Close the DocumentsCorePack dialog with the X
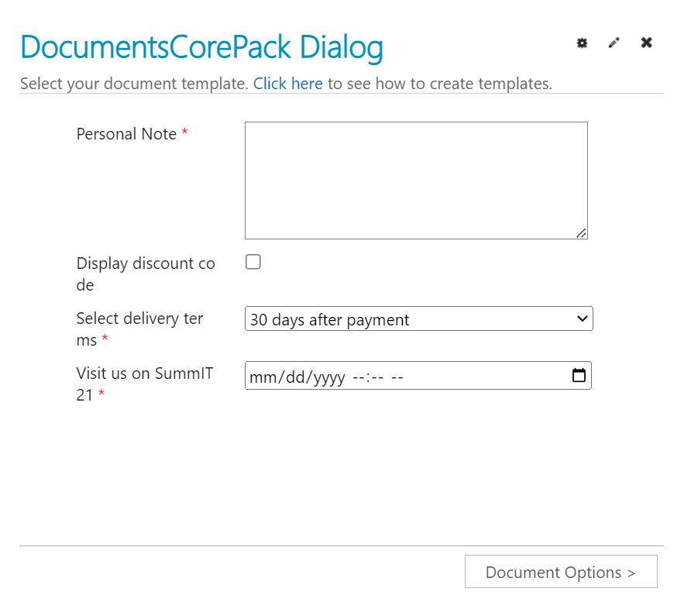684x616 pixels. (647, 43)
